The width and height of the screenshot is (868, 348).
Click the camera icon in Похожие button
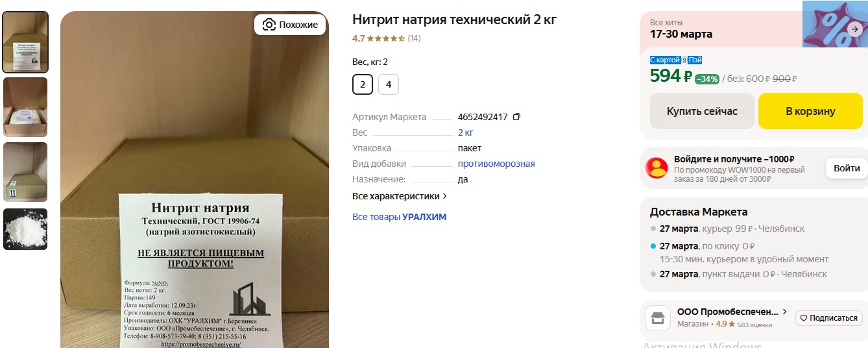[269, 25]
